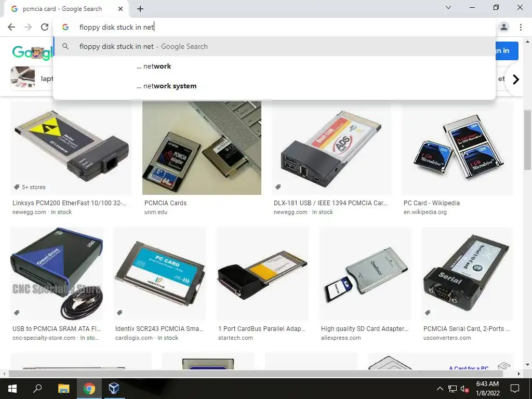Select the pcmcia card - Google Search tab
This screenshot has width=532, height=399.
click(66, 9)
